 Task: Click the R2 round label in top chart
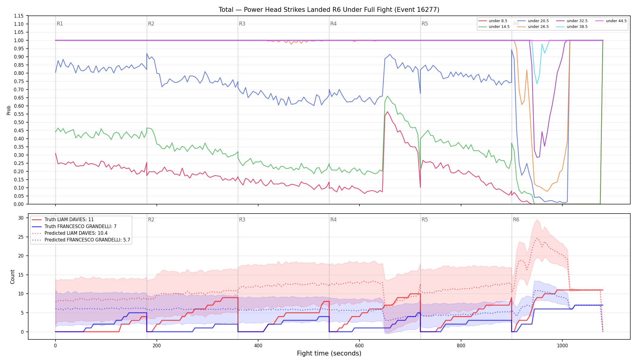(x=151, y=24)
